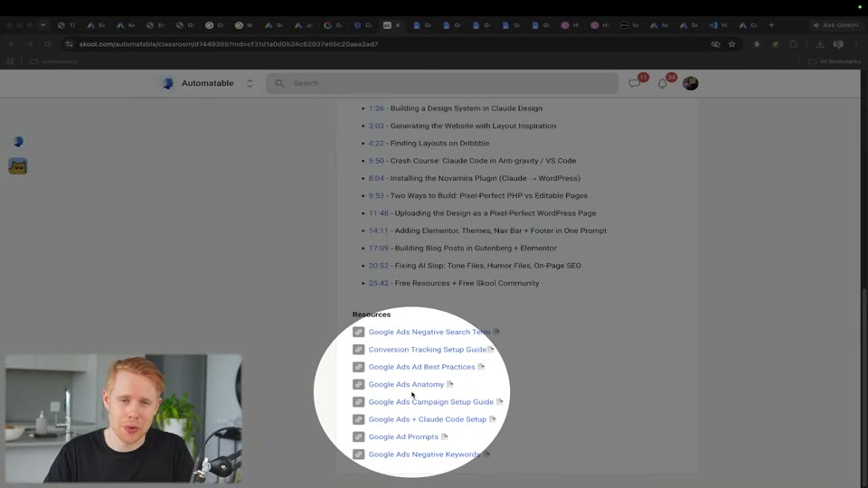Viewport: 868px width, 488px height.
Task: Open Conversion Tracking Setup Guide link
Action: 428,350
